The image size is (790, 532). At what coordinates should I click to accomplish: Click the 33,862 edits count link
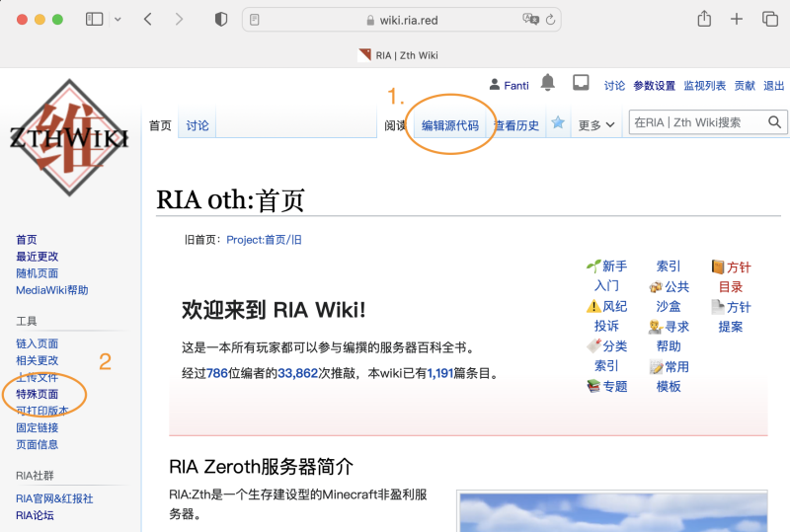pyautogui.click(x=298, y=373)
